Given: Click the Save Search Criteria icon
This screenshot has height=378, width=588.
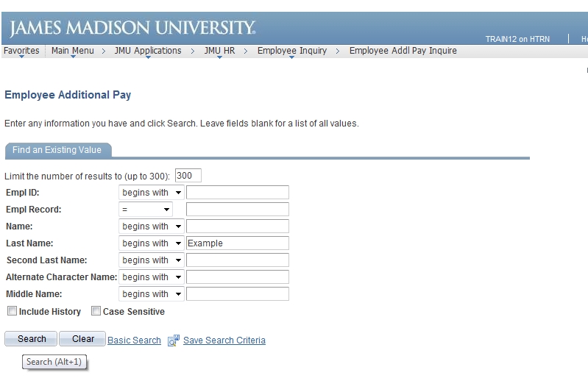Looking at the screenshot, I should pos(173,340).
